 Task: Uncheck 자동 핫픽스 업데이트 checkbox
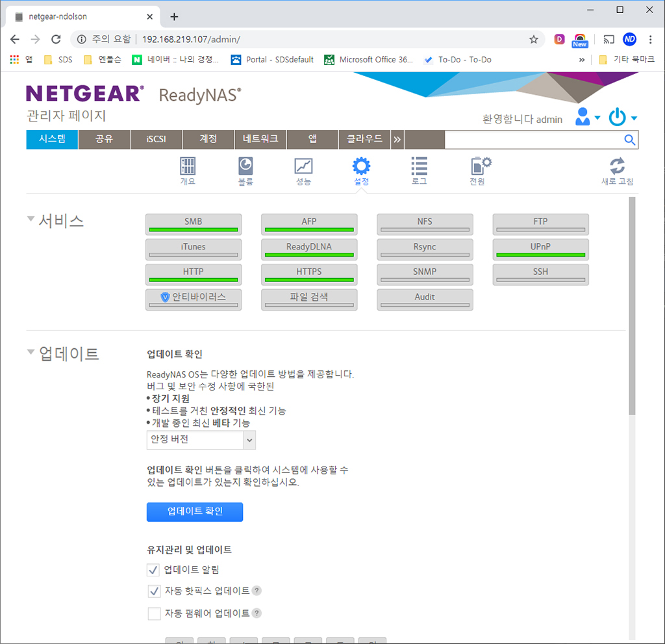point(154,591)
